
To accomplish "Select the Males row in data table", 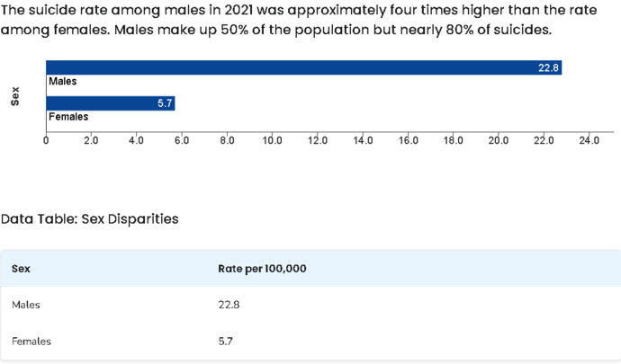I will coord(310,305).
